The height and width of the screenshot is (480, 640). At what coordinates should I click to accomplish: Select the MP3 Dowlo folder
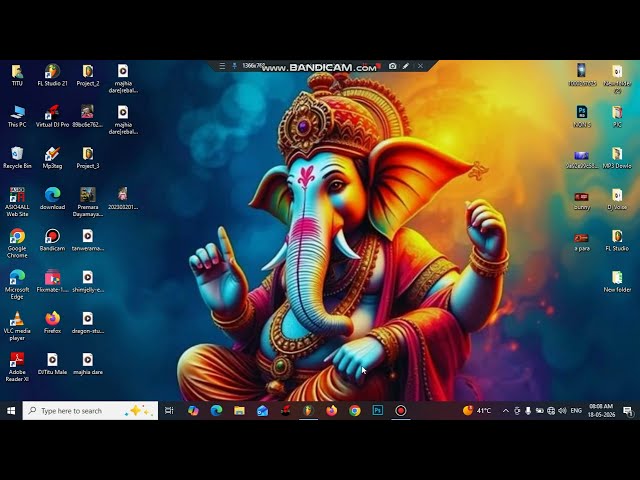pos(617,158)
